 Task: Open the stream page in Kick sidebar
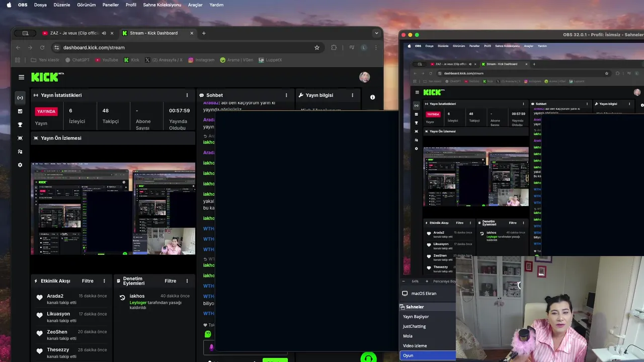click(20, 98)
